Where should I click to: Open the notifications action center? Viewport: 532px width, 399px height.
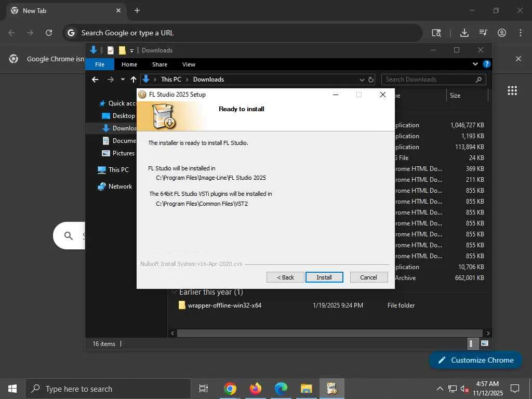tap(515, 389)
